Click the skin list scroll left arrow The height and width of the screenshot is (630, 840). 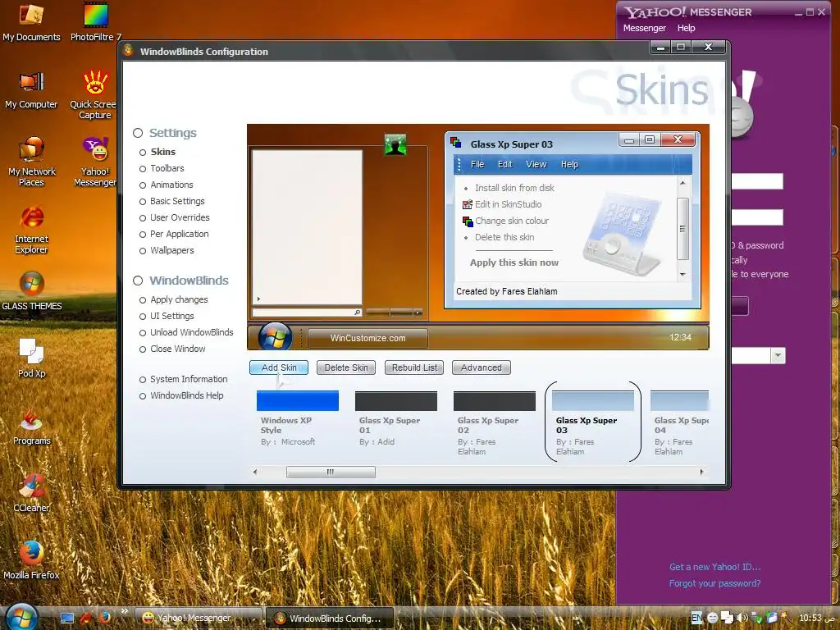point(255,472)
